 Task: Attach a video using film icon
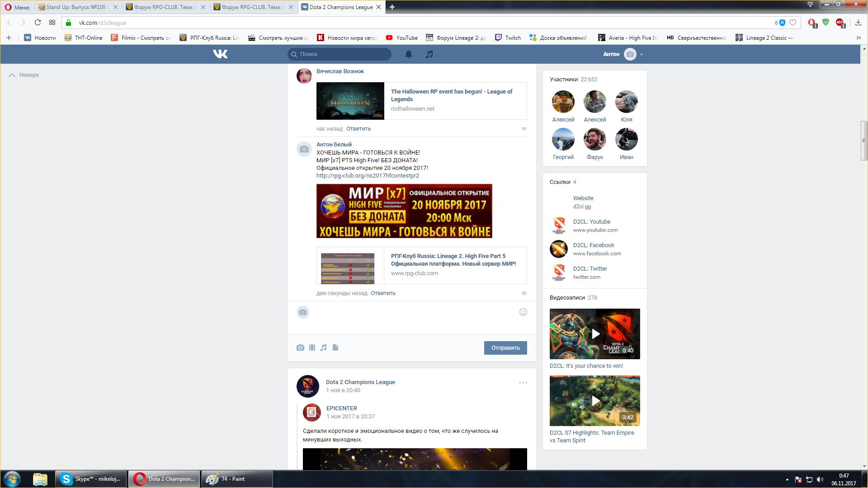tap(312, 347)
